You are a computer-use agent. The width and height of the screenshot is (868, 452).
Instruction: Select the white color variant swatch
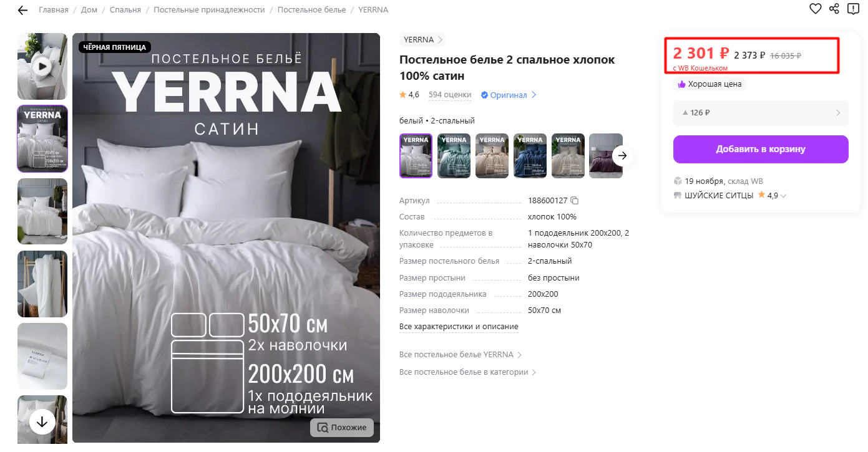(416, 156)
